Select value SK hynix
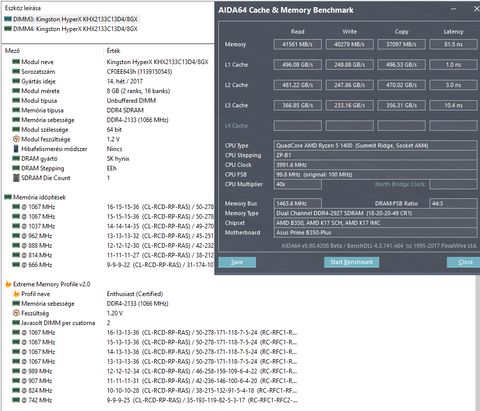Viewport: 480px width, 411px height. pyautogui.click(x=118, y=158)
